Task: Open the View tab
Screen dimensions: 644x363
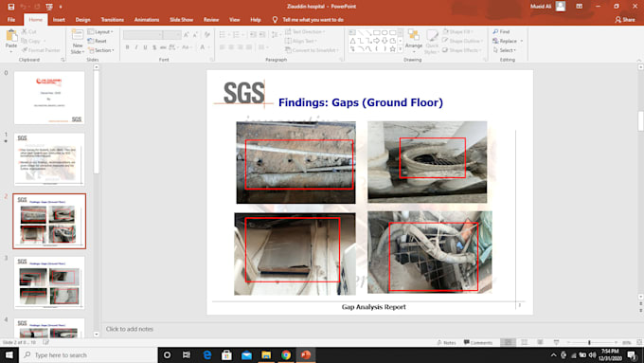Action: [x=235, y=20]
